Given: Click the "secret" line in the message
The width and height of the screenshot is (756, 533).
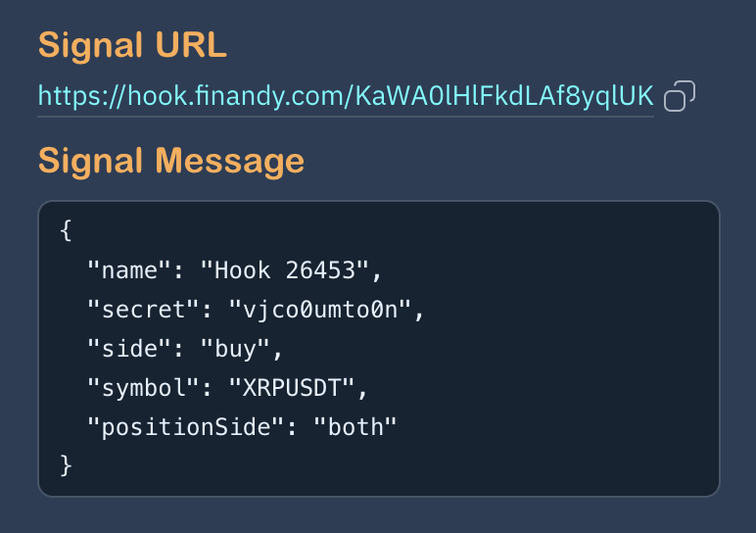Looking at the screenshot, I should pos(256,310).
